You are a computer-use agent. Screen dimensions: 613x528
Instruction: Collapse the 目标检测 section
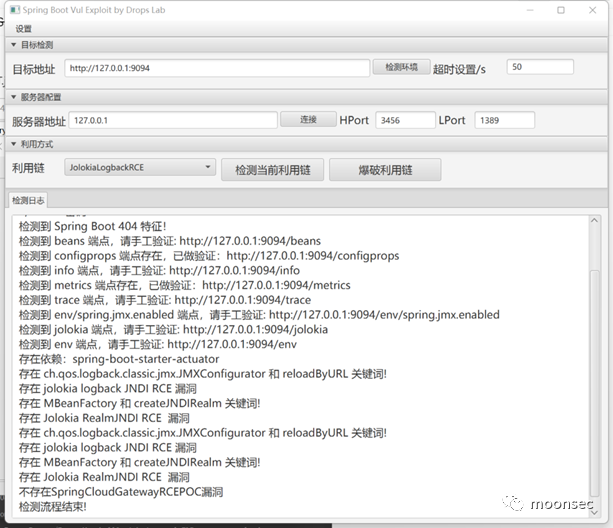point(14,45)
